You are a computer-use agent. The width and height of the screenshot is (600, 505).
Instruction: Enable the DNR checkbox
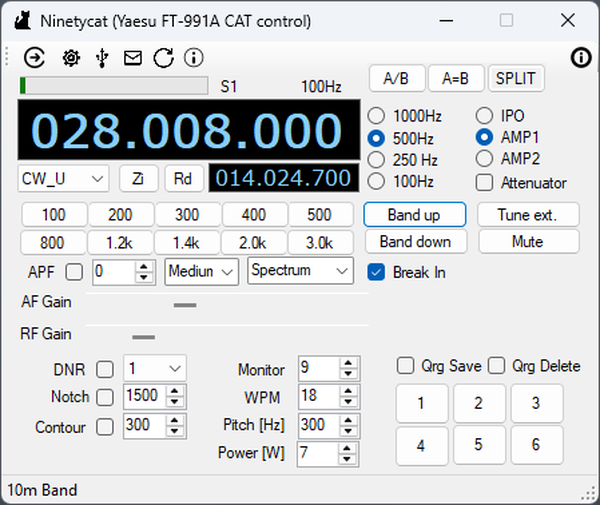click(x=105, y=370)
